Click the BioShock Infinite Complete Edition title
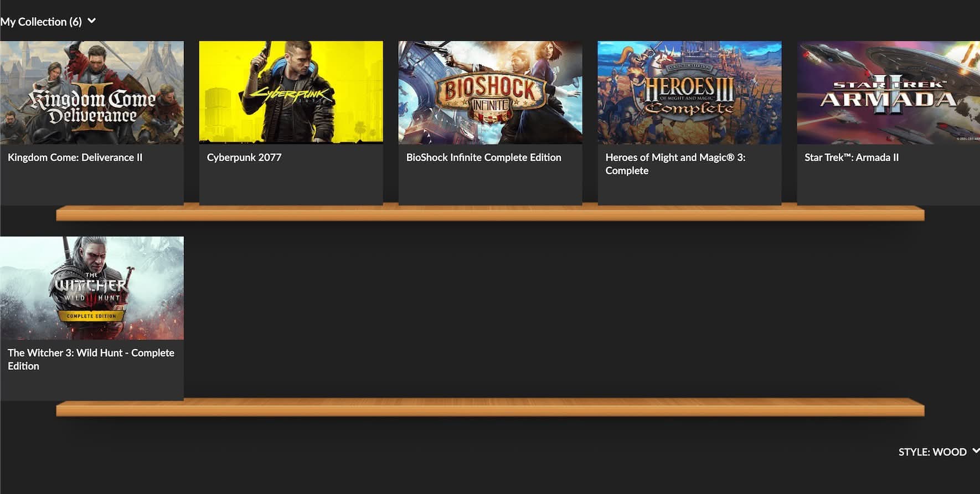Screen dimensions: 980x494 click(x=483, y=157)
